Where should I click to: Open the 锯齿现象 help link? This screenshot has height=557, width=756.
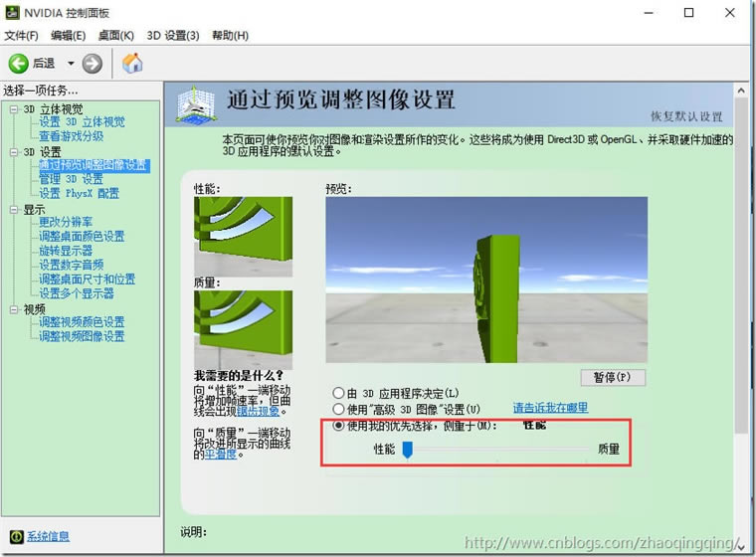click(258, 412)
